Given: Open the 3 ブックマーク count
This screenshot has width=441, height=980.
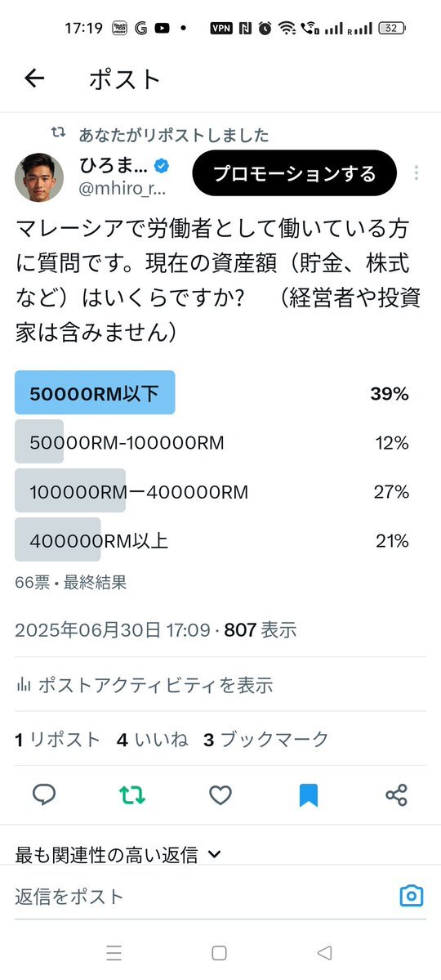Looking at the screenshot, I should (266, 740).
